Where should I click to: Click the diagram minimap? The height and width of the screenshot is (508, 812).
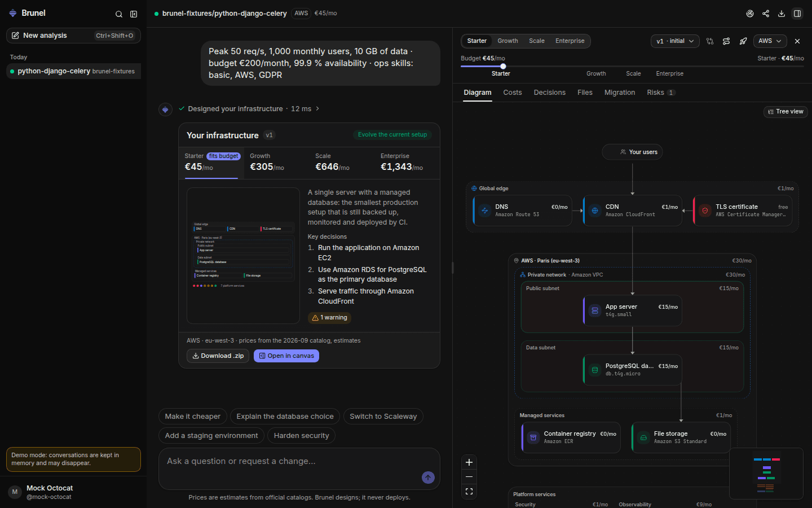(766, 474)
